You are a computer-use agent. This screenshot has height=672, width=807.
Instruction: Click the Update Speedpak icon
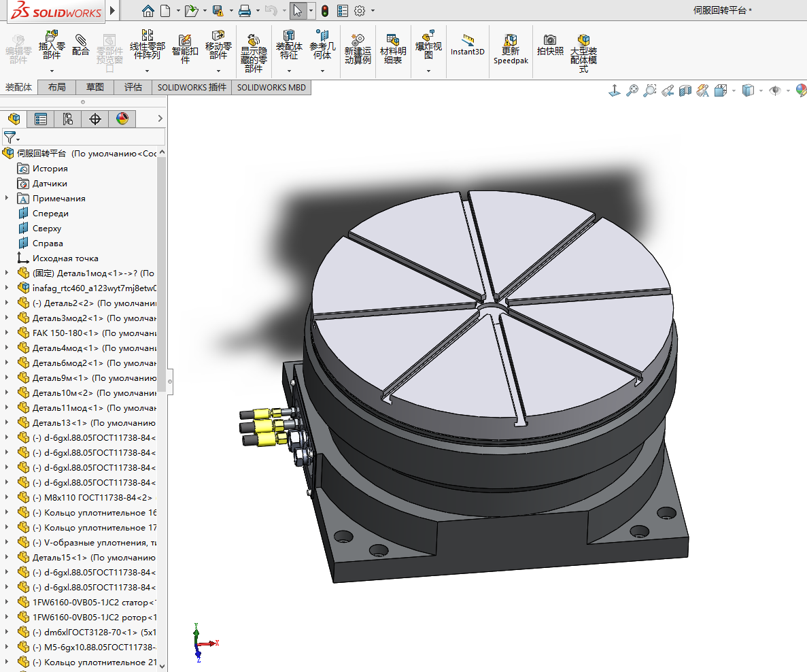[x=511, y=46]
